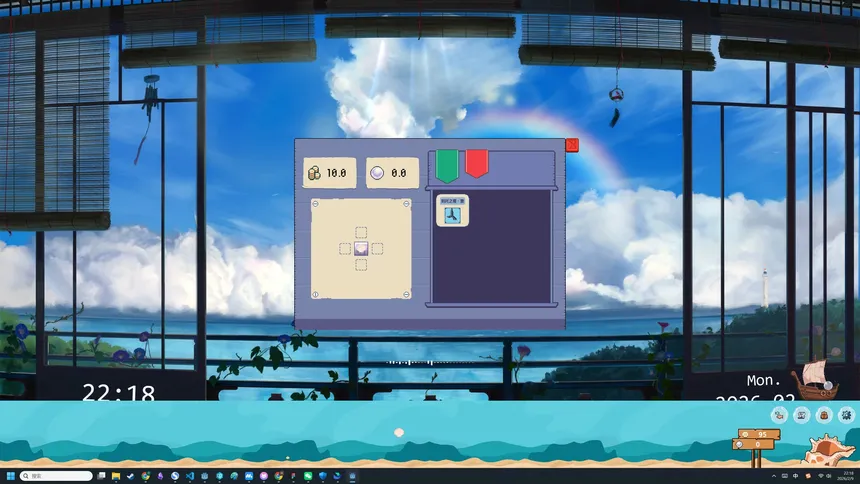Select the empty dashed slot below the shell
This screenshot has height=484, width=860.
(x=361, y=265)
